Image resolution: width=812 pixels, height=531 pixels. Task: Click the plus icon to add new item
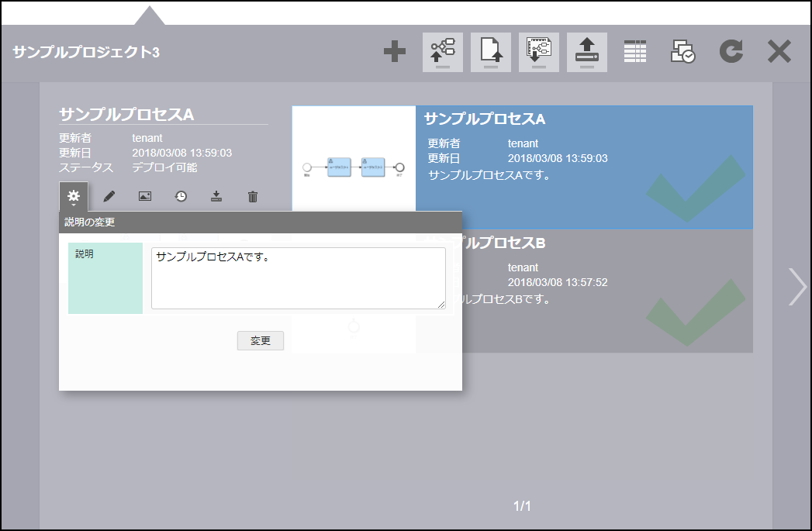[395, 52]
